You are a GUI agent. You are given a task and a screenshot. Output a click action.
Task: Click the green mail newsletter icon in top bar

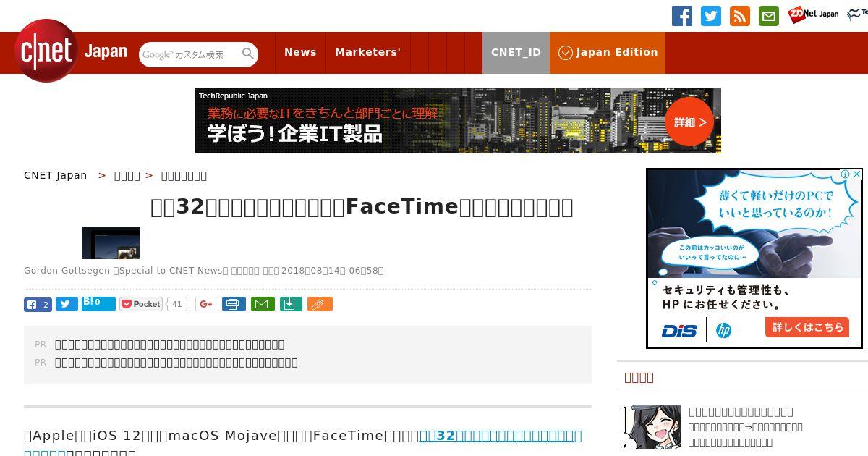pos(769,16)
